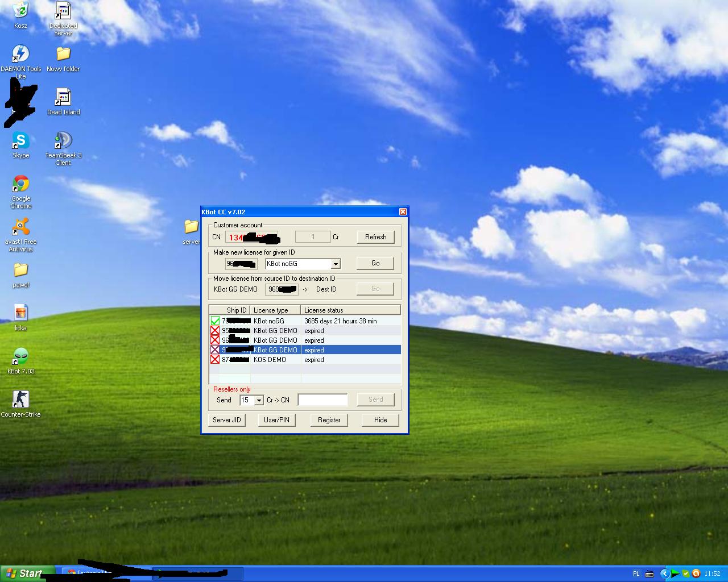Click the credits value field showing 1
The image size is (728, 582).
[x=313, y=237]
